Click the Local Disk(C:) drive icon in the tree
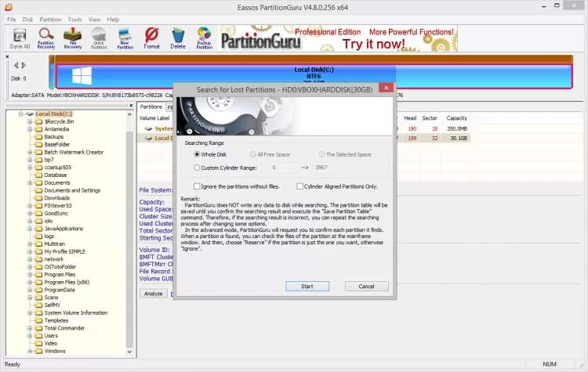 [30, 114]
